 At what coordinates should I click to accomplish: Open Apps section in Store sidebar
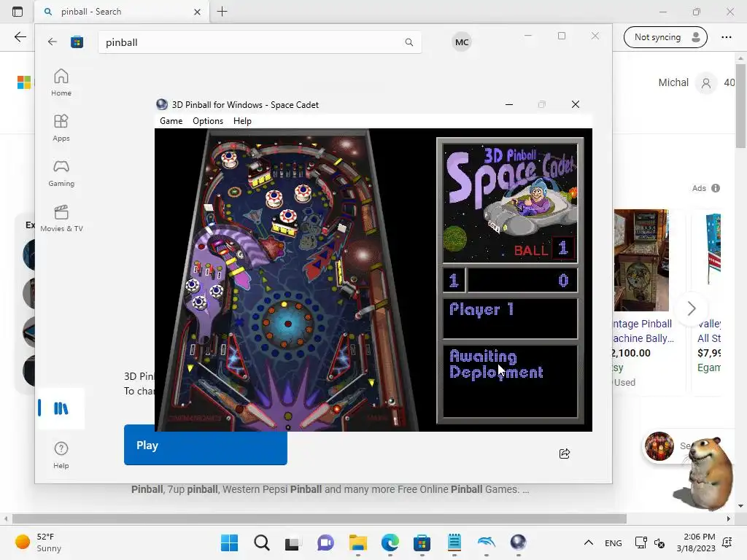coord(61,128)
